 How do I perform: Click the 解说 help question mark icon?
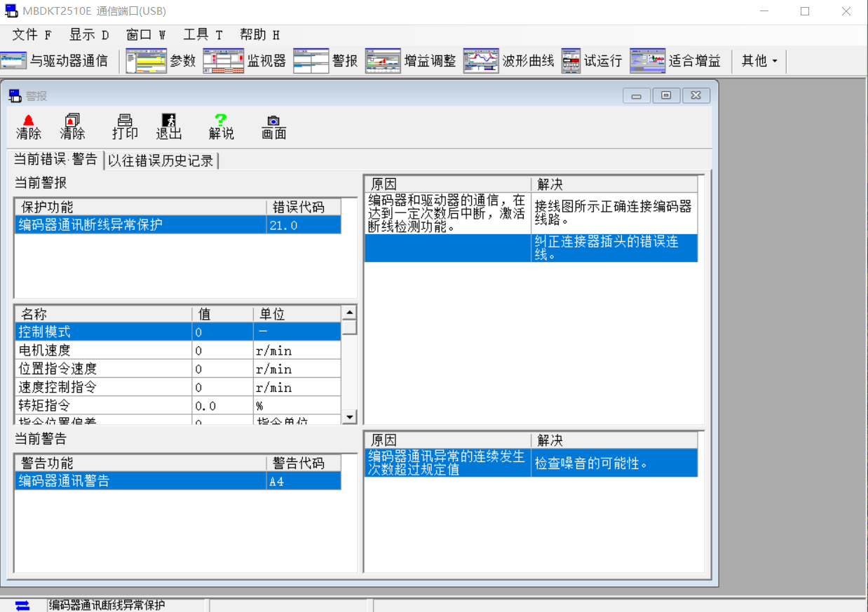point(221,127)
